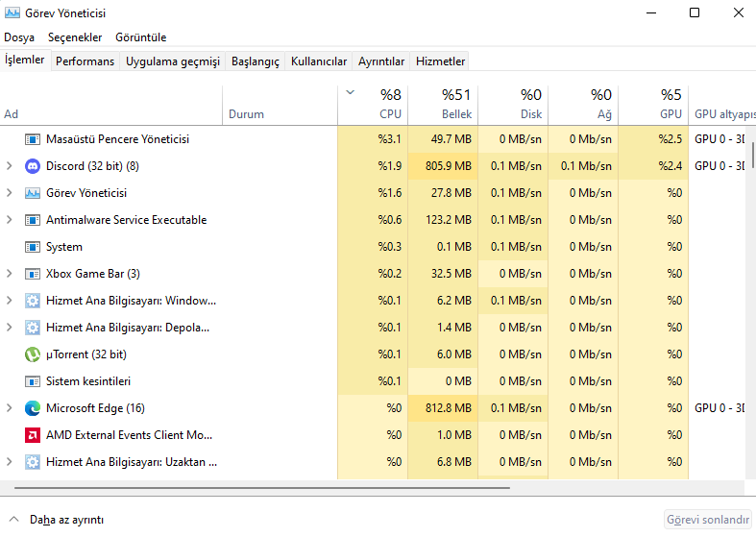The image size is (756, 537).
Task: Click the AMD External Events Client icon
Action: (x=33, y=435)
